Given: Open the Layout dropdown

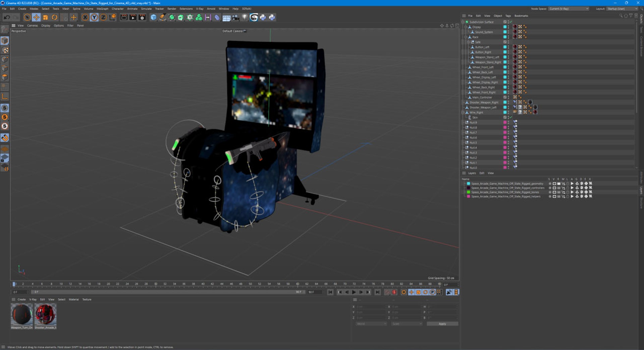Looking at the screenshot, I should click(x=622, y=9).
